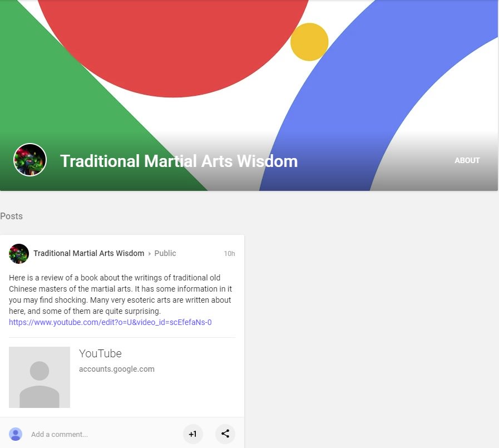Share the post with the share icon
499x448 pixels.
(x=225, y=434)
